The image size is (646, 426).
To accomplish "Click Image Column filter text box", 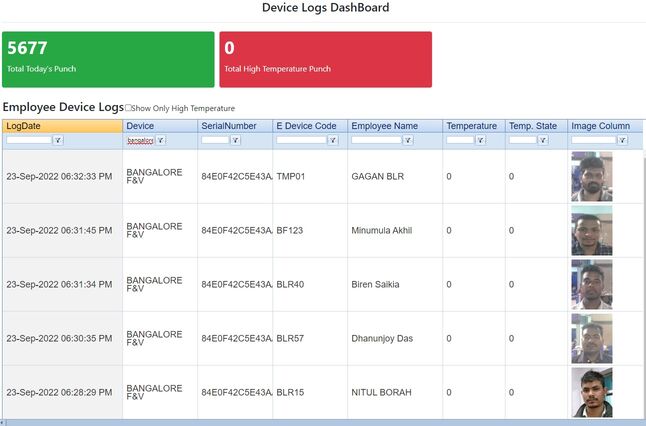I will [x=594, y=140].
